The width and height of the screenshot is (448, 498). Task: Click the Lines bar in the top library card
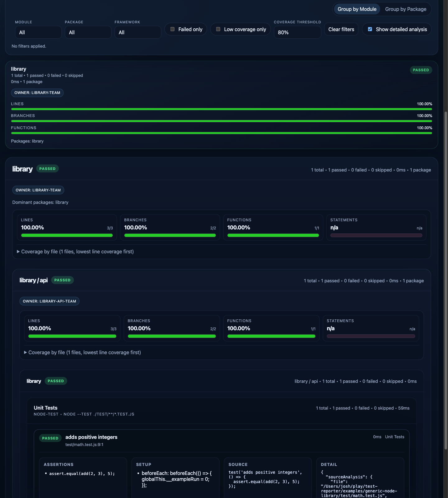(222, 109)
